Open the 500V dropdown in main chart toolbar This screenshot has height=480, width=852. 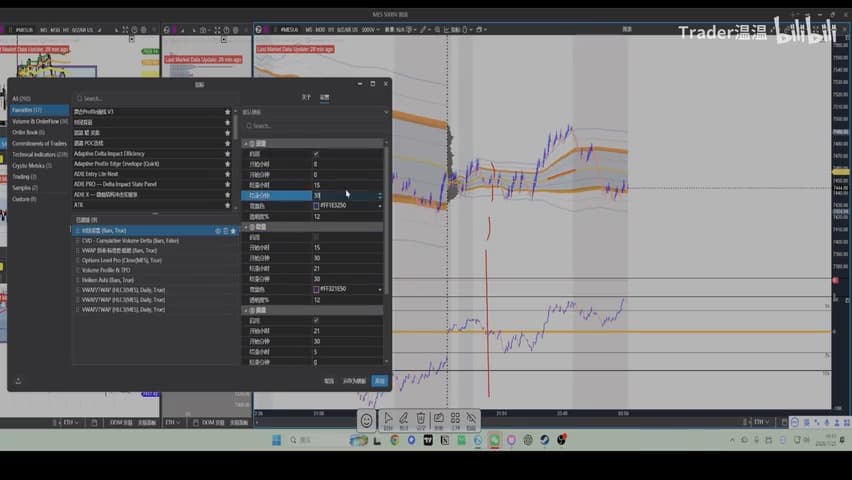pos(369,29)
